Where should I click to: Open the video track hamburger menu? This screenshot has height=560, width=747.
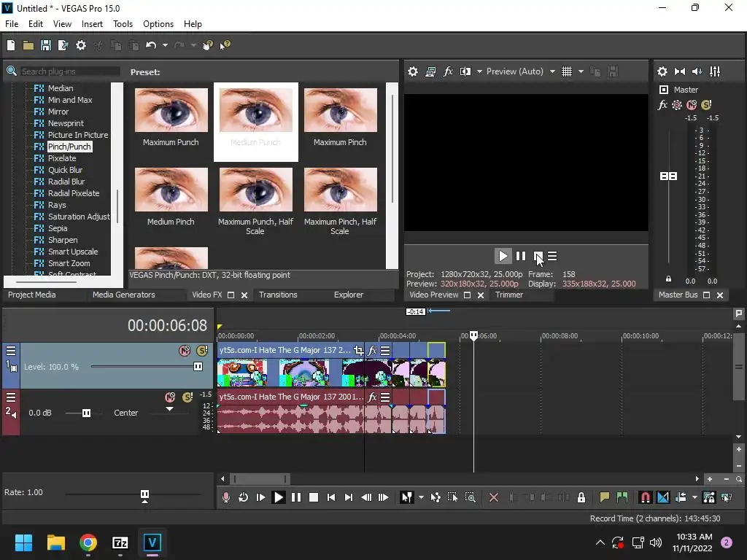(x=10, y=351)
